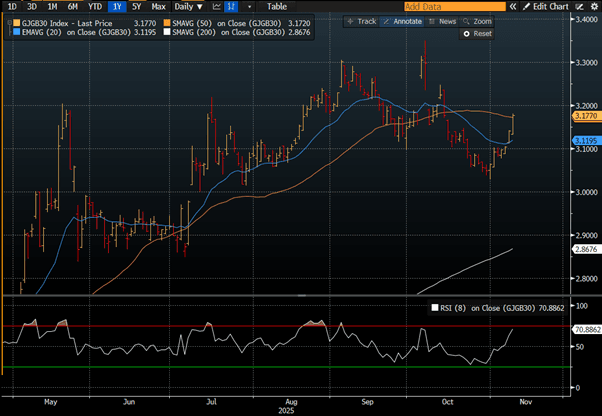Open chart settings gear icon

click(x=593, y=6)
